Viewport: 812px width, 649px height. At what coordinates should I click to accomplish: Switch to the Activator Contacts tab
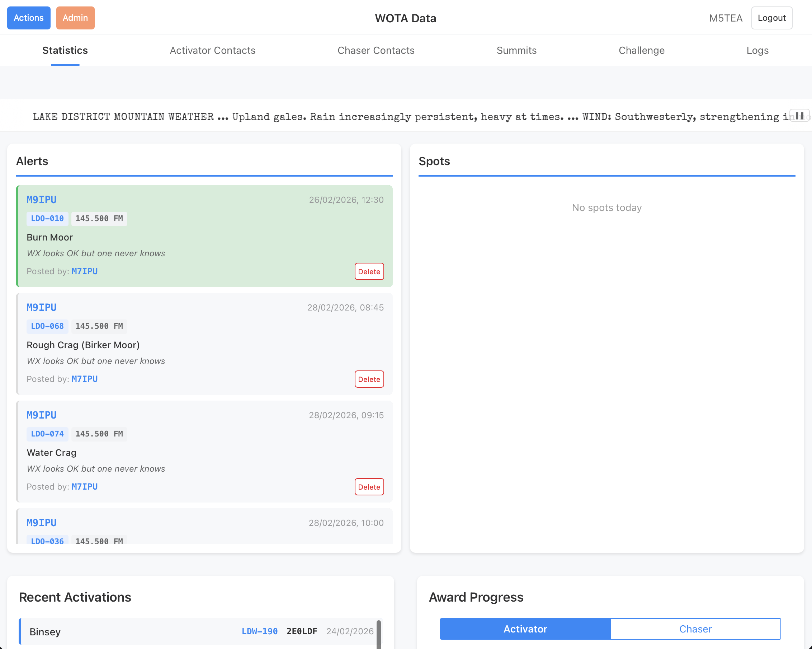[212, 51]
